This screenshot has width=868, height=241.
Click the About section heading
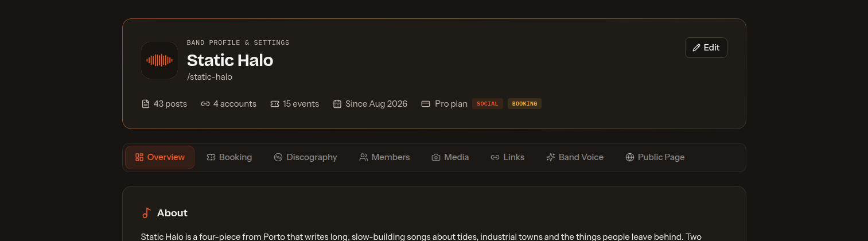[x=172, y=213]
